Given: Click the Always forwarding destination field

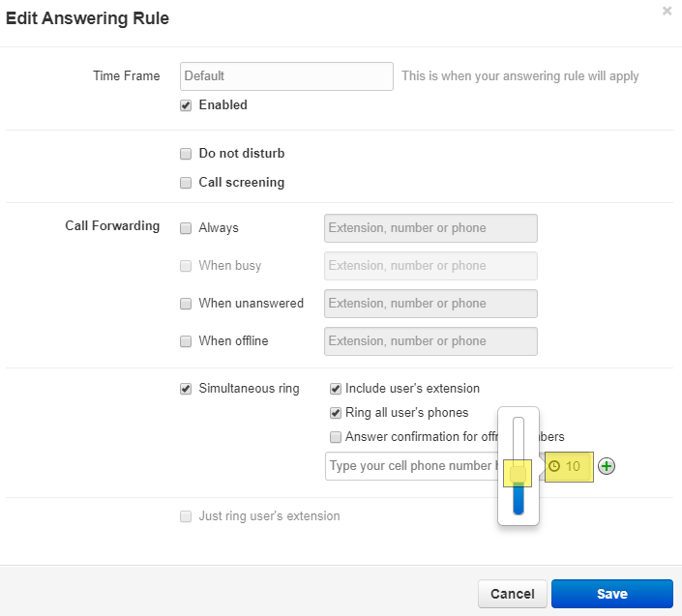Looking at the screenshot, I should 430,228.
